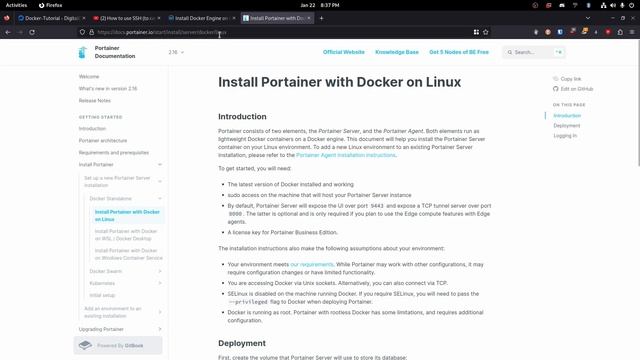Bookmark this page with the star icon

pos(486,32)
